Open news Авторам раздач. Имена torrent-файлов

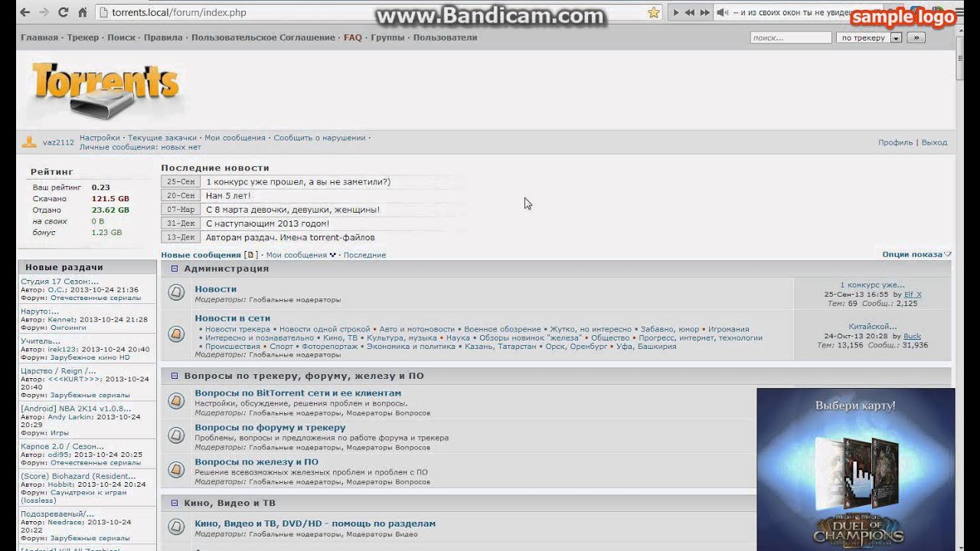click(290, 237)
